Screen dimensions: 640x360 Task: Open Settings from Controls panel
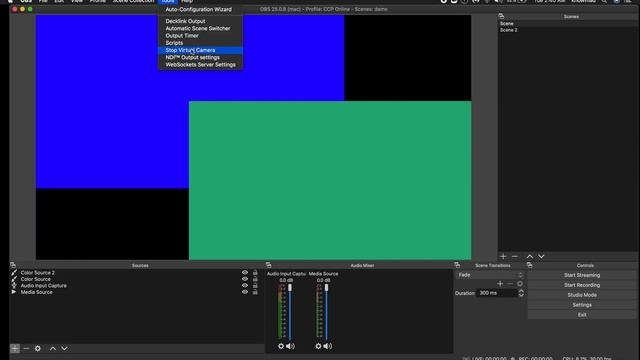pos(582,305)
